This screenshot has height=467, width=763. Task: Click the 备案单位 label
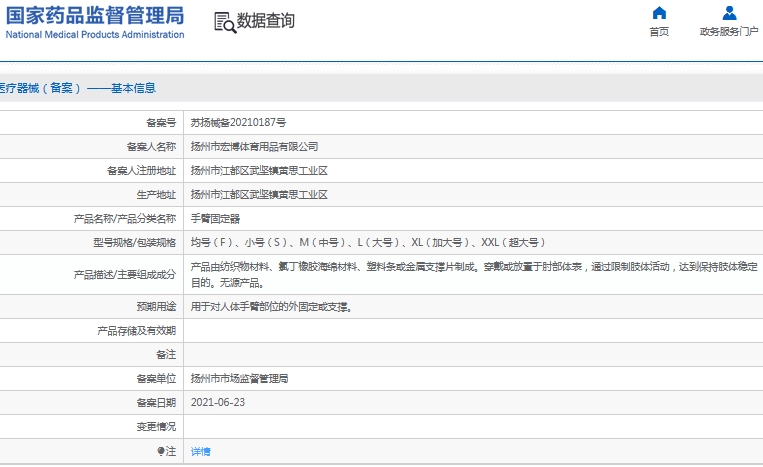(x=156, y=378)
